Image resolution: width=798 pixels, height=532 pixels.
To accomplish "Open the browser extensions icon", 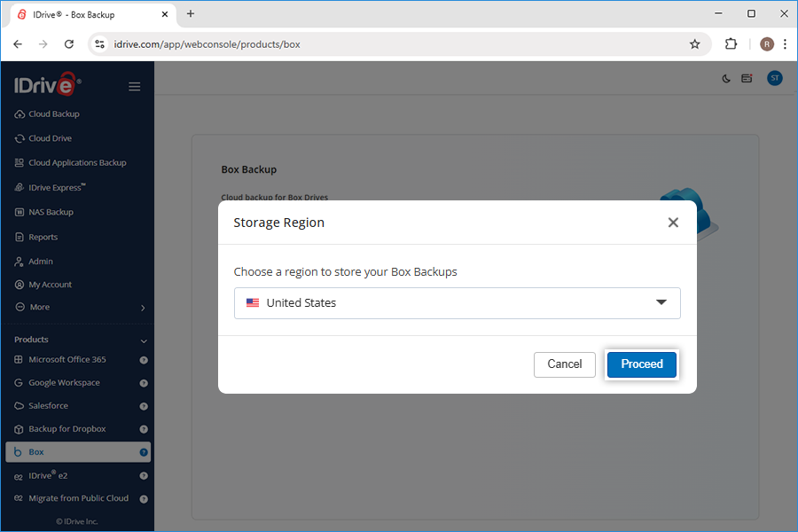I will pos(731,44).
